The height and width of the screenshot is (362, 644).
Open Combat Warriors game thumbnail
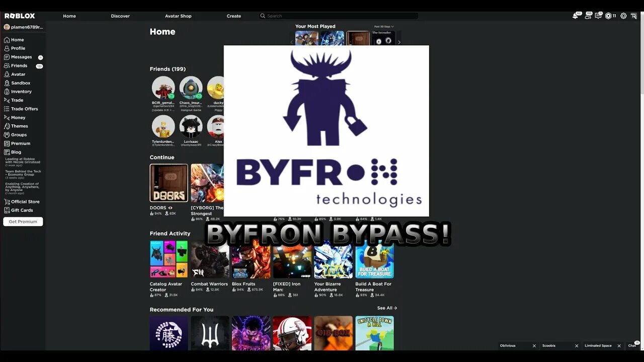tap(210, 259)
